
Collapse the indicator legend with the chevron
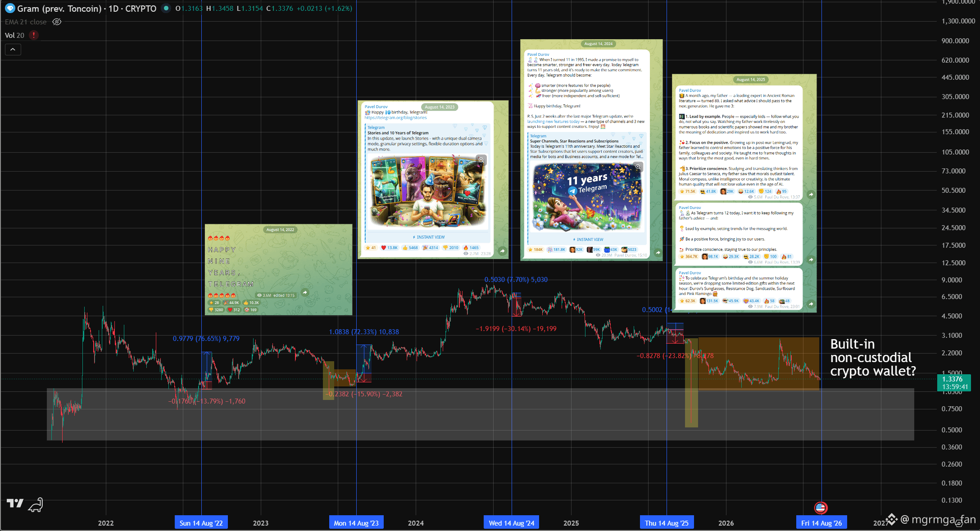(13, 50)
